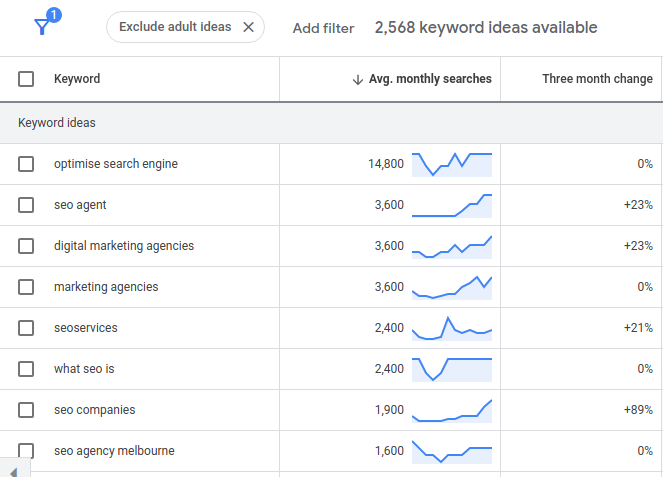Click the Exclude adult ideas filter chip

[x=174, y=27]
